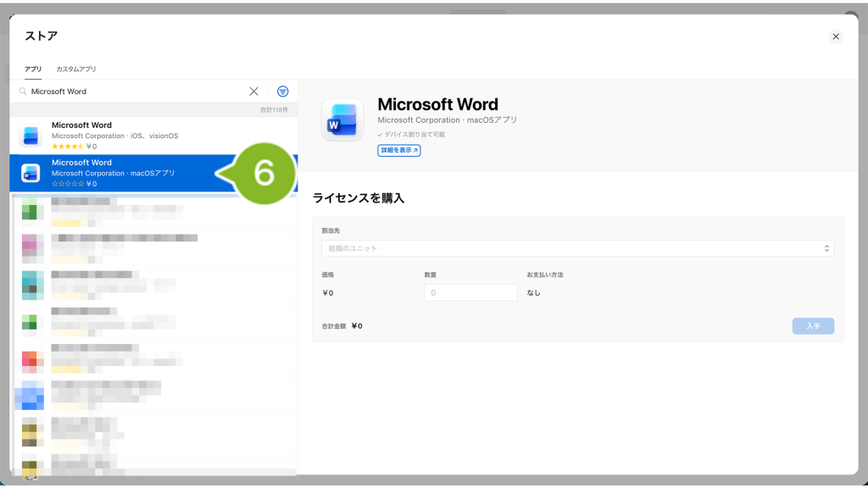Expand the 組織のユニット assignment dropdown
This screenshot has height=488, width=868.
[577, 248]
